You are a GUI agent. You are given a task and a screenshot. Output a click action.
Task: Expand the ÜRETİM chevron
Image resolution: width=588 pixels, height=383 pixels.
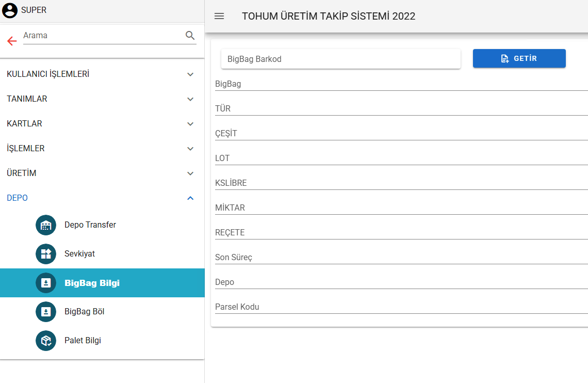tap(190, 173)
